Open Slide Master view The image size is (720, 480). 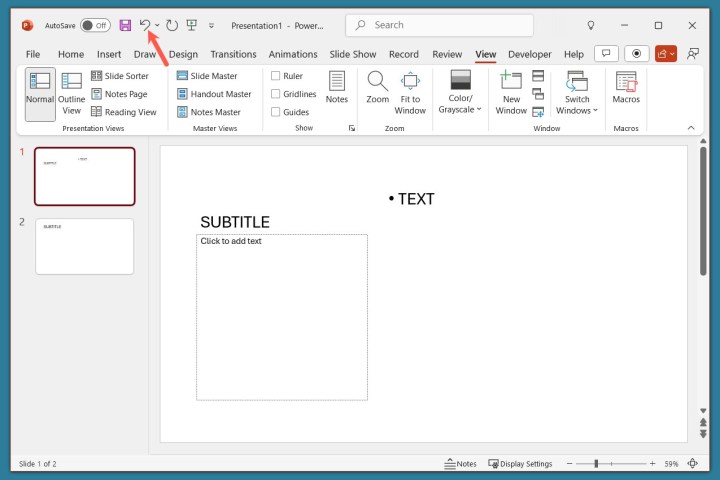tap(207, 76)
